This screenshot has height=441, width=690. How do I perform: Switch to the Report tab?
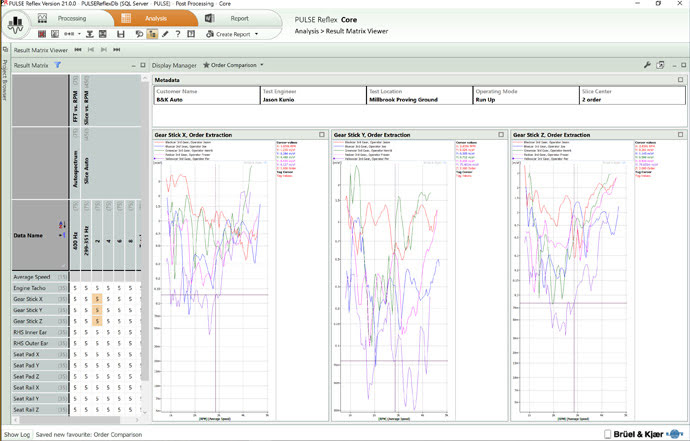click(x=239, y=18)
